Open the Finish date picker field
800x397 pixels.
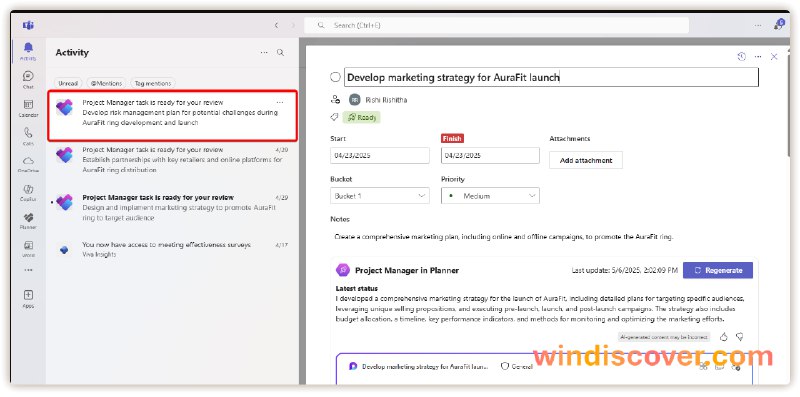(490, 156)
